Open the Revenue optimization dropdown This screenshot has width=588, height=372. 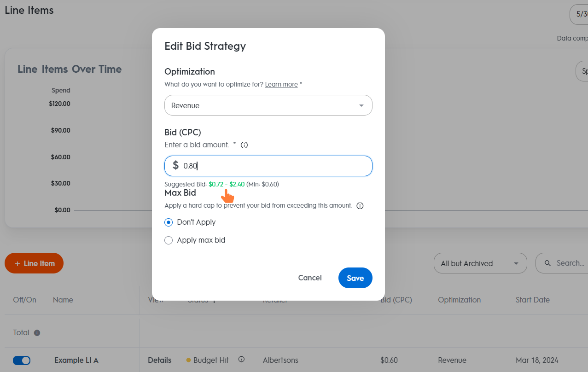pos(268,105)
